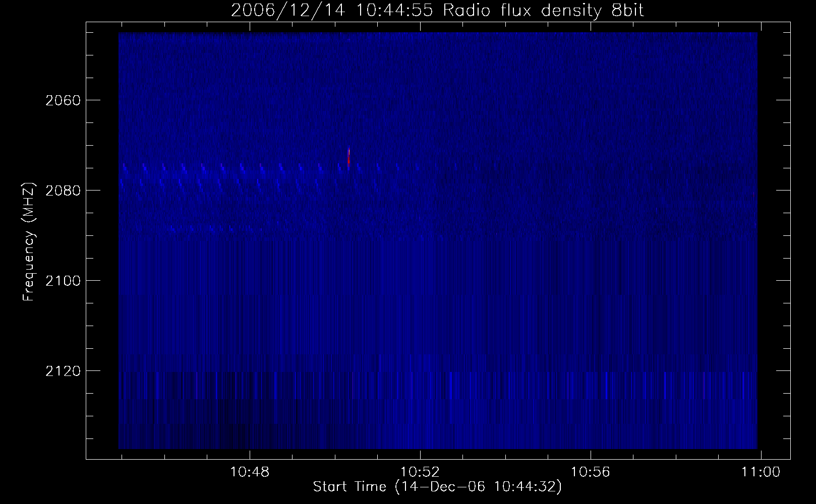
Task: Click the 10:52 time tick label
Action: point(420,472)
